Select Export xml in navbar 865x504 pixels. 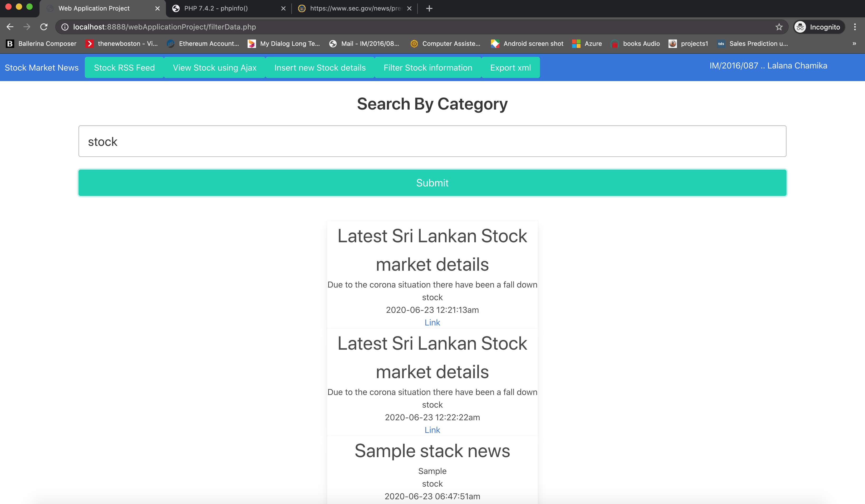click(510, 68)
